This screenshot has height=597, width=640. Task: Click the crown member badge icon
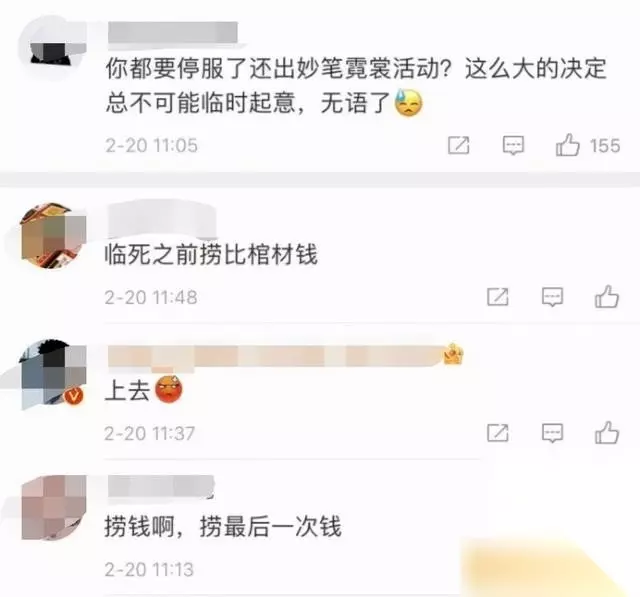453,353
